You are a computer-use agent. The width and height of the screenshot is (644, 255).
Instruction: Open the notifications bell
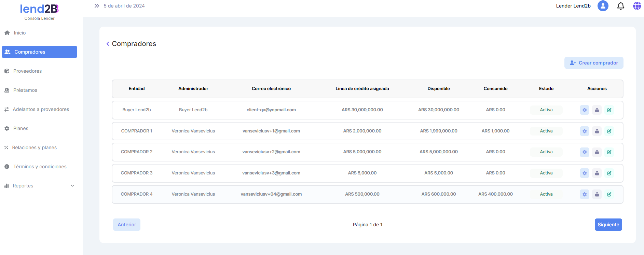tap(621, 6)
